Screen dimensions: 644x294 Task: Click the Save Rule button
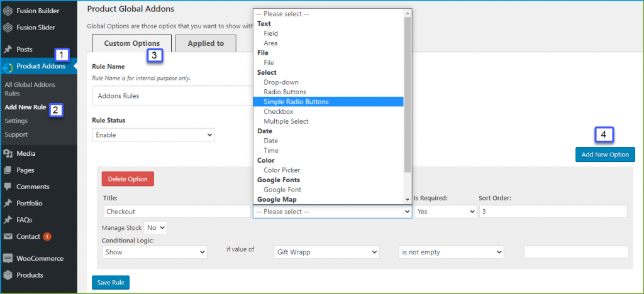pos(111,283)
